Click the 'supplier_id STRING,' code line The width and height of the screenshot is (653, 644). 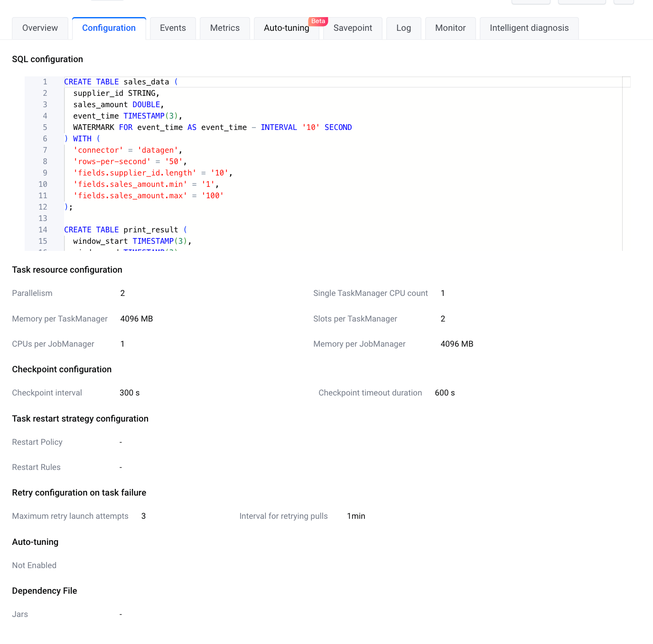pos(116,93)
